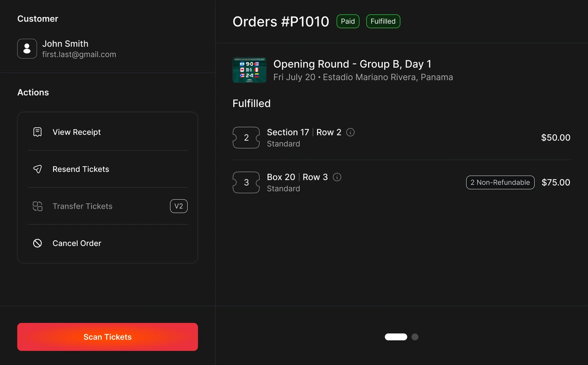This screenshot has height=365, width=588.
Task: Click the V2 badge on Transfer Tickets
Action: [x=179, y=206]
